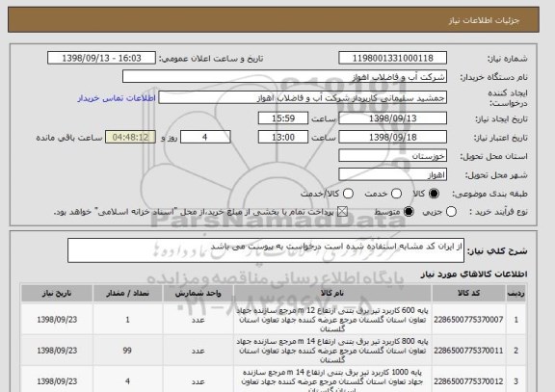Select the جزیی purchase type radio
This screenshot has width=555, height=392.
pyautogui.click(x=451, y=212)
